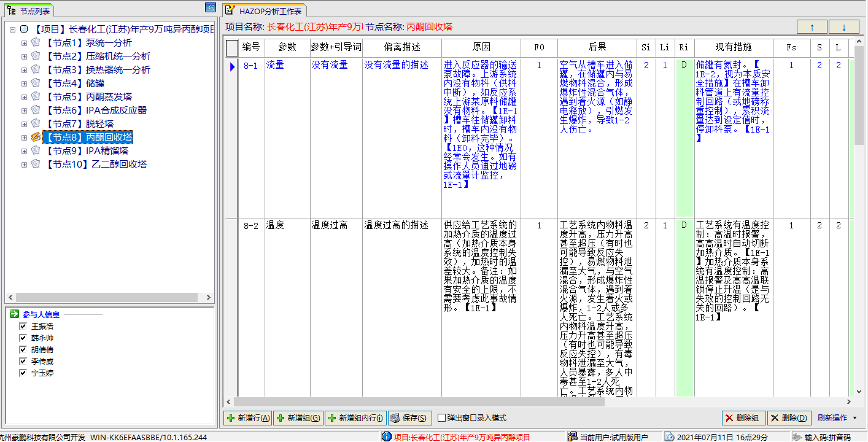Click the 删除组 button
868x442 pixels.
click(x=743, y=418)
